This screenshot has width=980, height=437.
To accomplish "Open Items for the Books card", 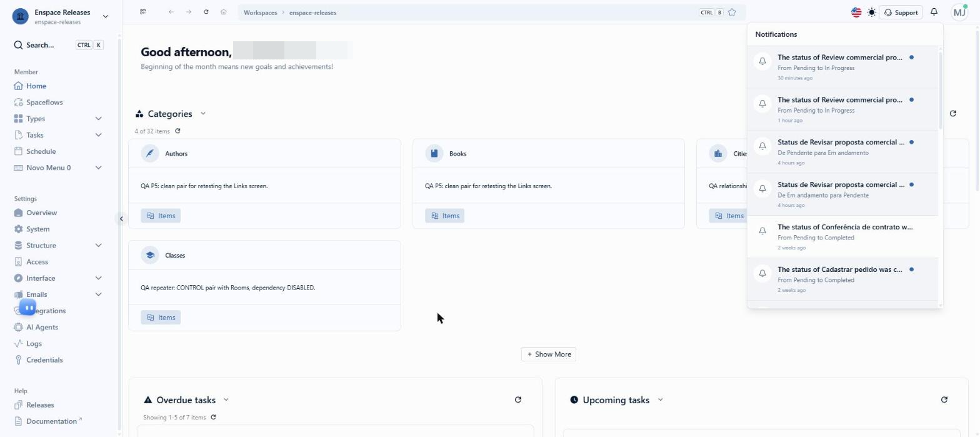I will pyautogui.click(x=445, y=216).
